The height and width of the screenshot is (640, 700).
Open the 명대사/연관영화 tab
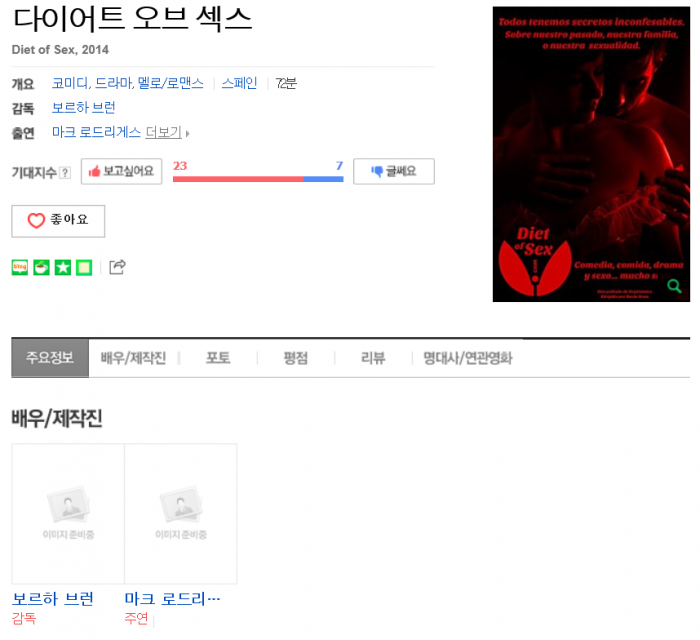[x=468, y=358]
